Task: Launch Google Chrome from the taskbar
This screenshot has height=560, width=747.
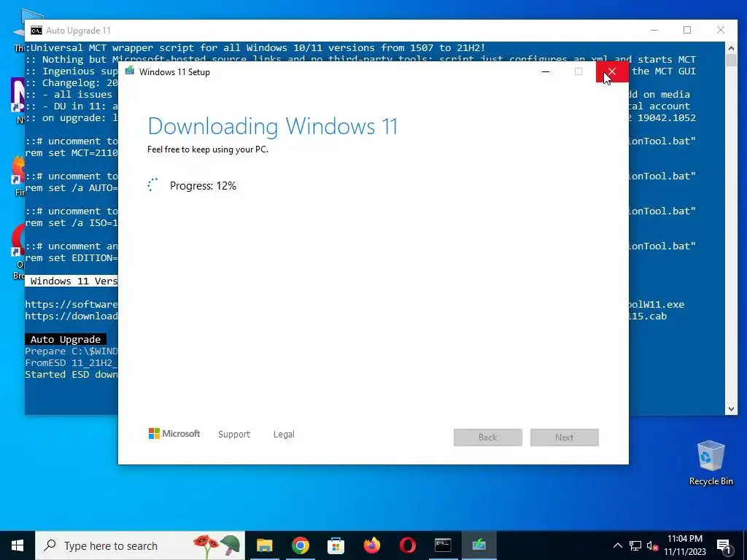Action: [300, 545]
